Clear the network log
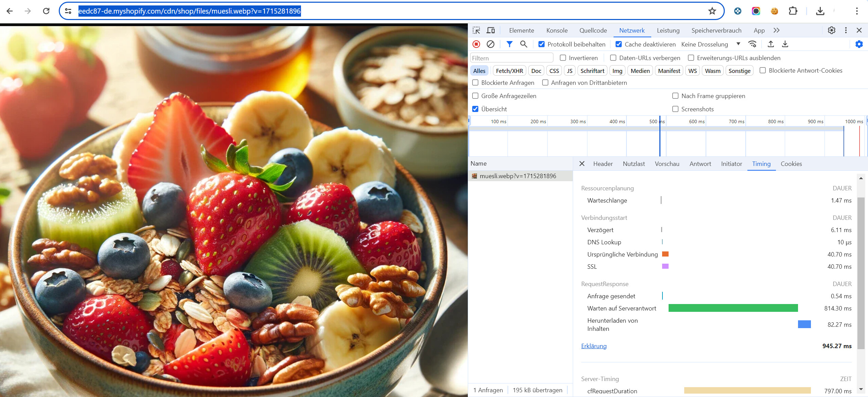This screenshot has height=397, width=868. 490,44
